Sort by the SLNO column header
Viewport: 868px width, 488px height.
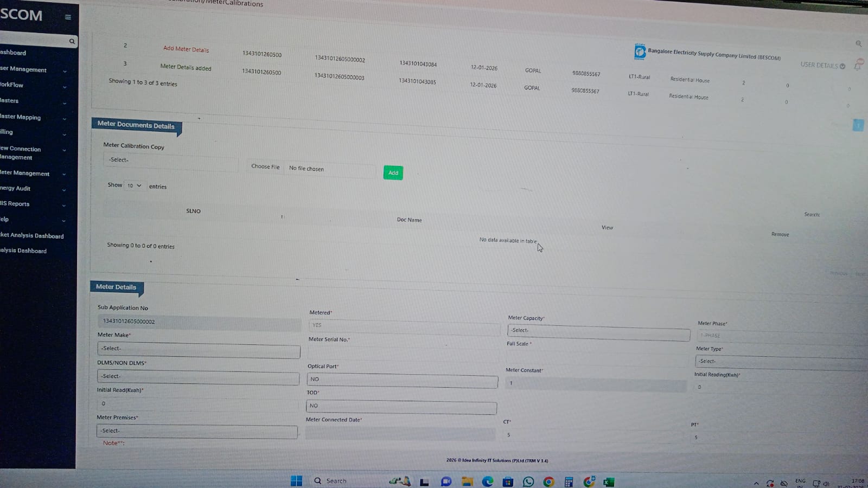click(x=193, y=211)
